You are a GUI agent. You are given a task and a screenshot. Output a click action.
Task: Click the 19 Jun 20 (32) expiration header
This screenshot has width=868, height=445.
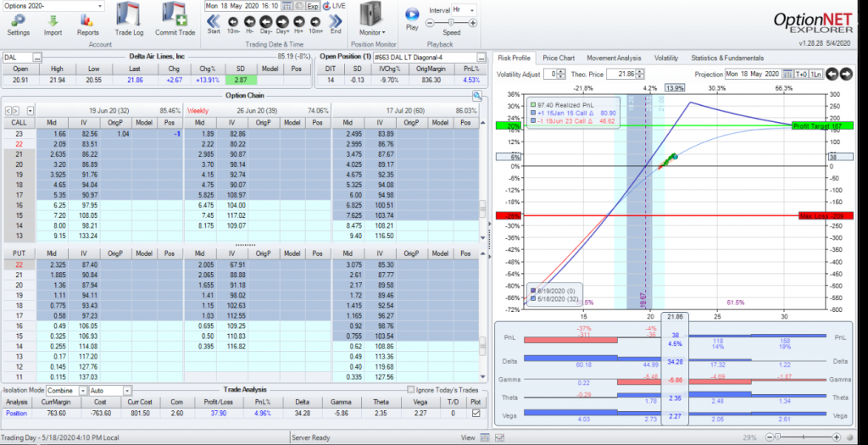108,111
